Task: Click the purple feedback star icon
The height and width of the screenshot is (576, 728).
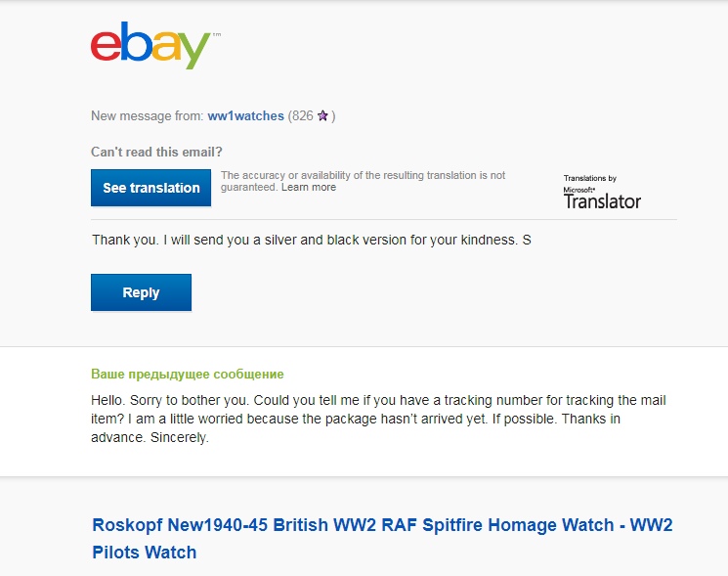Action: [x=322, y=116]
